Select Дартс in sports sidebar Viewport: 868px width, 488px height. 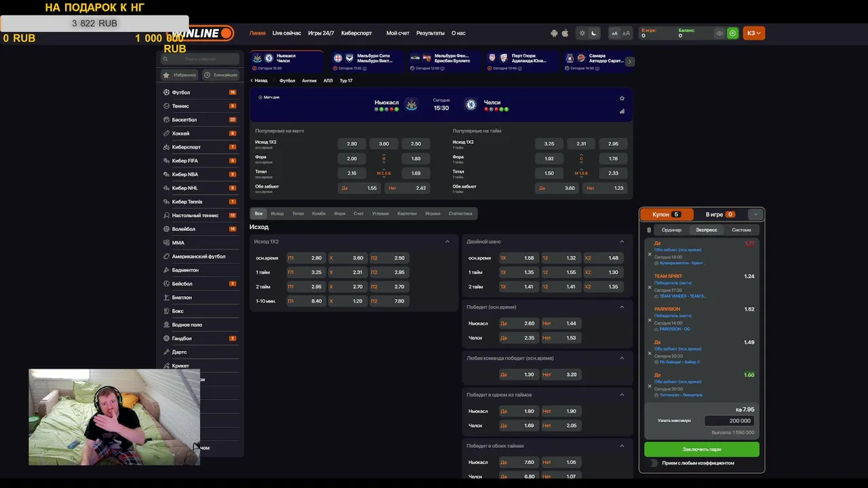(x=199, y=352)
